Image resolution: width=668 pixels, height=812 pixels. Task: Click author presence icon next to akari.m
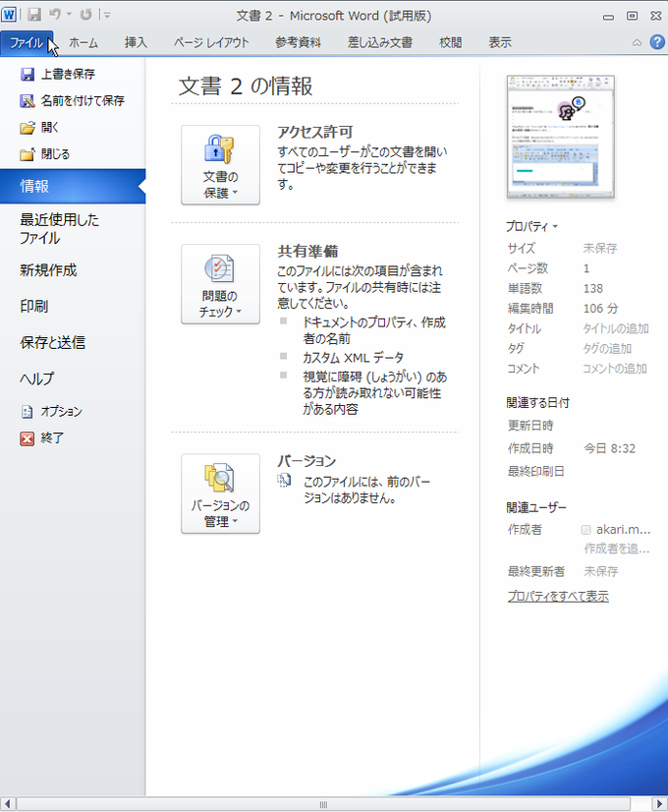586,530
